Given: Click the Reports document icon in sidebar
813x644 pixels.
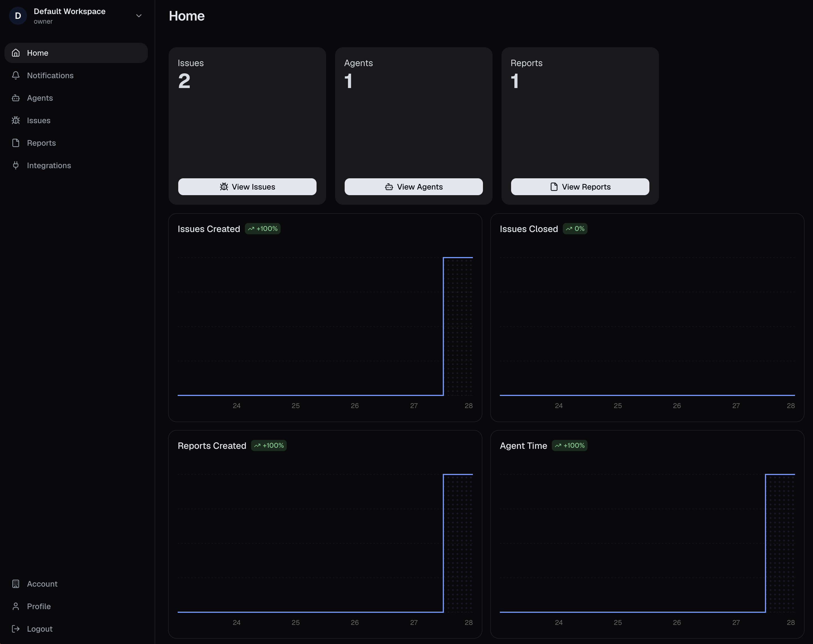Looking at the screenshot, I should click(15, 143).
